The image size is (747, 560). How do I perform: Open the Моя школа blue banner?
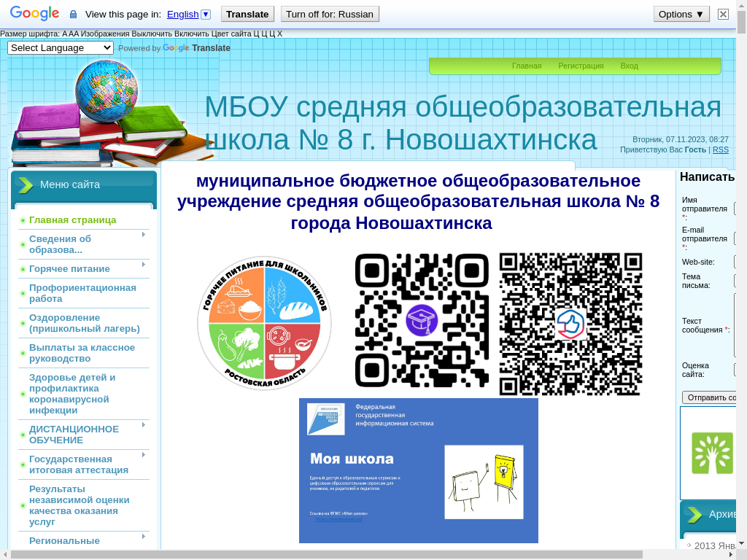tap(418, 470)
